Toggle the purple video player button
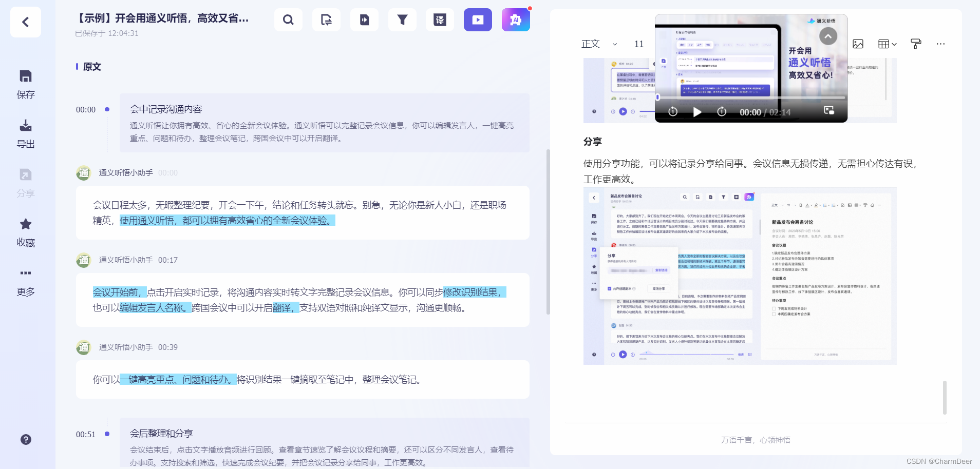This screenshot has width=980, height=469. [478, 20]
